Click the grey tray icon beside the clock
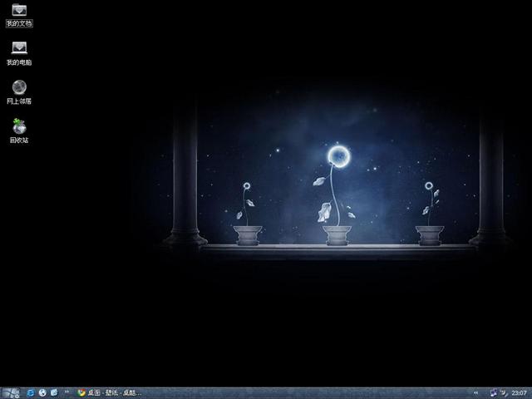Image resolution: width=532 pixels, height=399 pixels. point(504,393)
